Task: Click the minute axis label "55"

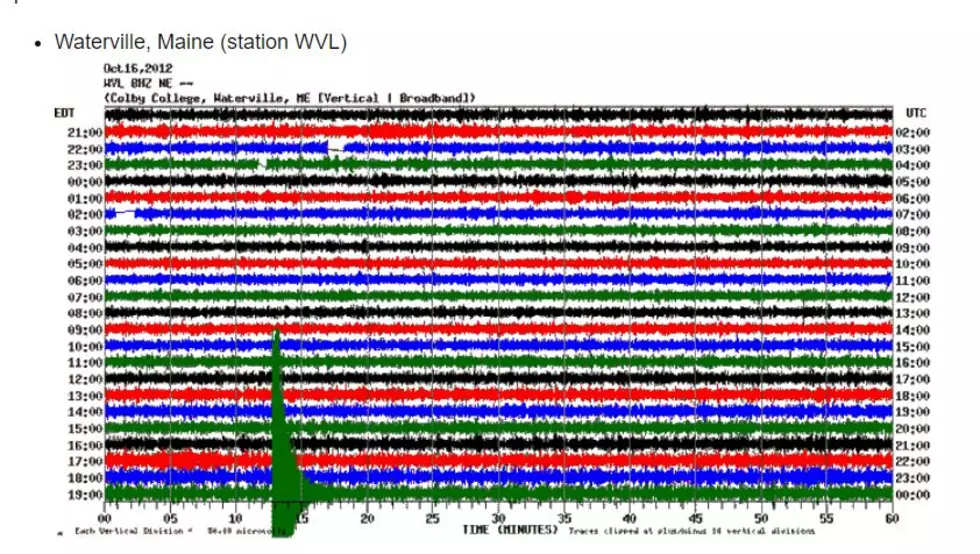Action: [826, 518]
